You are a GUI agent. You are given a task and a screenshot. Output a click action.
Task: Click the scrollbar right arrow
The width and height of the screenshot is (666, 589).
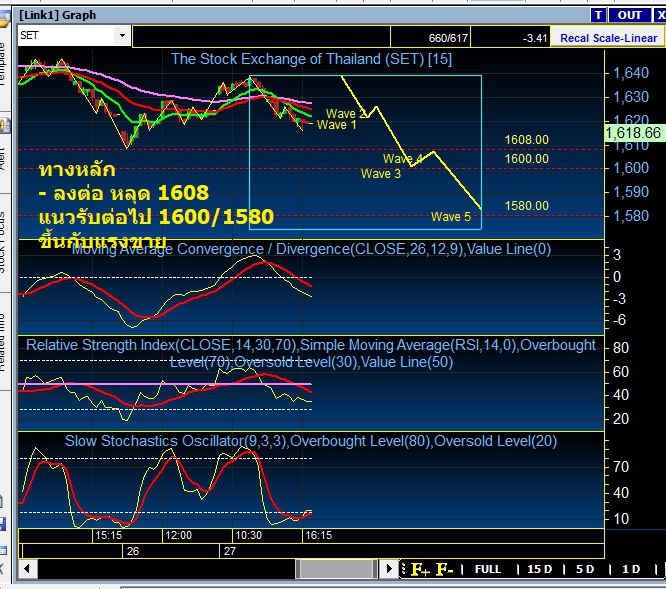[388, 568]
